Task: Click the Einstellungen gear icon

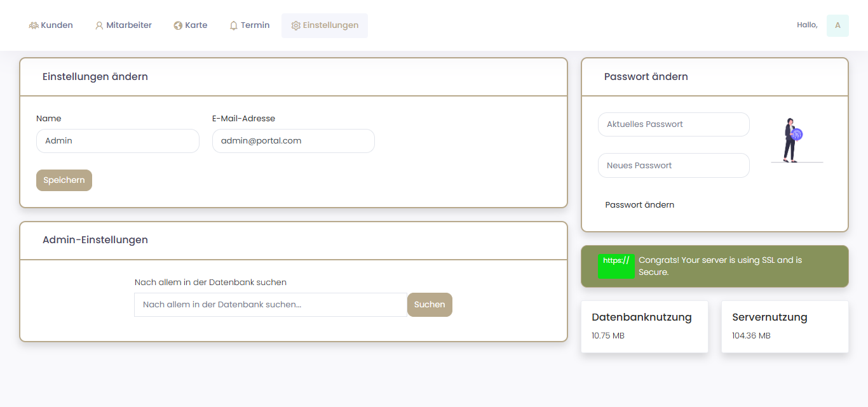Action: (295, 25)
